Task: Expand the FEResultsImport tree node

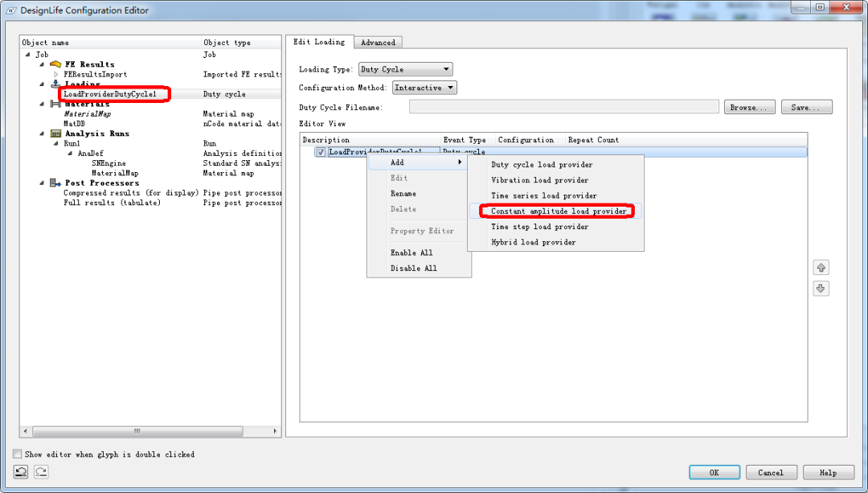Action: [x=56, y=74]
